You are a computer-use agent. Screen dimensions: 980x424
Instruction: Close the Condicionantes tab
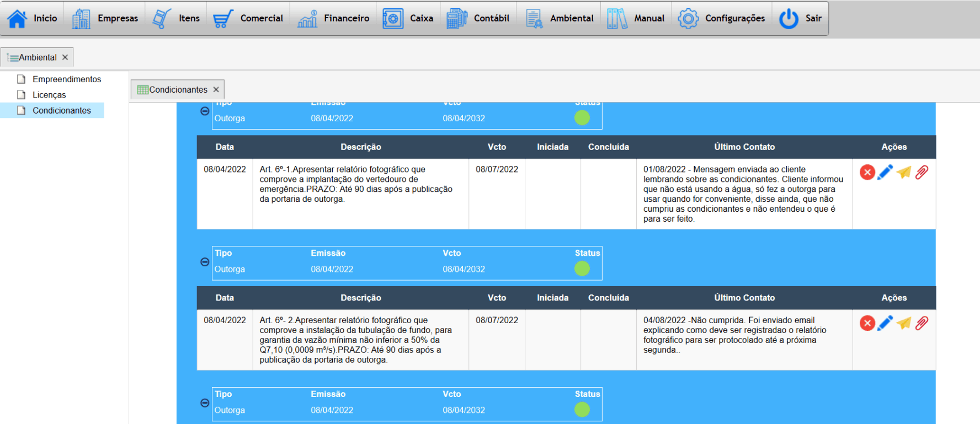(216, 89)
